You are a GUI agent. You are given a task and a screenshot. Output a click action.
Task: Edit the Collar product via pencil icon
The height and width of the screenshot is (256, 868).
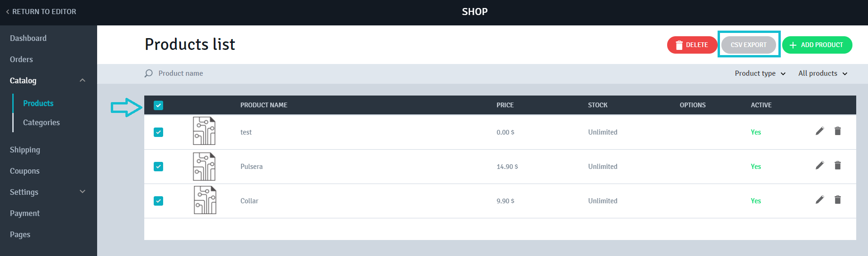click(x=820, y=200)
